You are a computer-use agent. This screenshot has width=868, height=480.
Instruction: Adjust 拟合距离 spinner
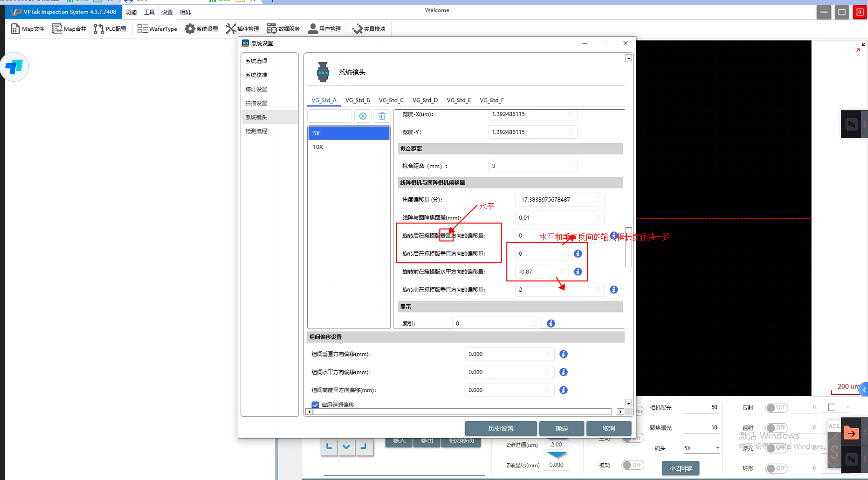pyautogui.click(x=571, y=166)
